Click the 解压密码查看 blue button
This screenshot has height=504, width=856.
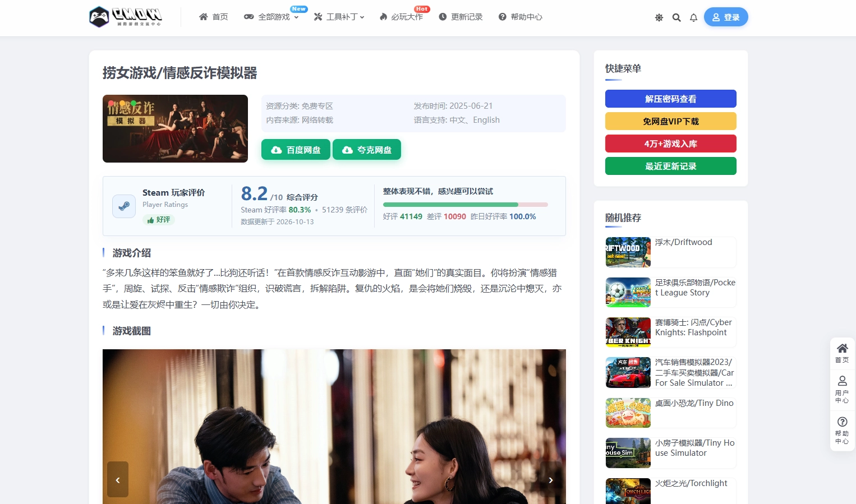(671, 99)
